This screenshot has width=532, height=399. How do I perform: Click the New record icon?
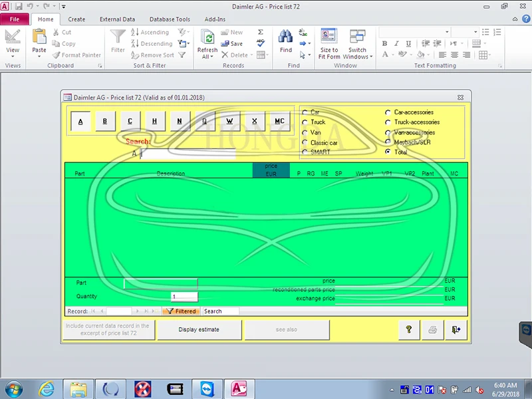(225, 32)
